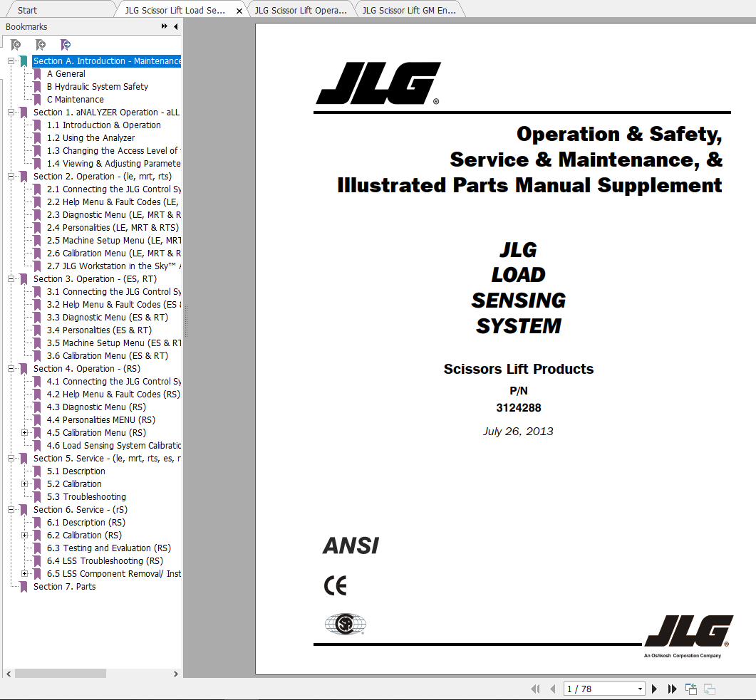756x700 pixels.
Task: Click the delete bookmark icon in Bookmarks toolbar
Action: 16,45
